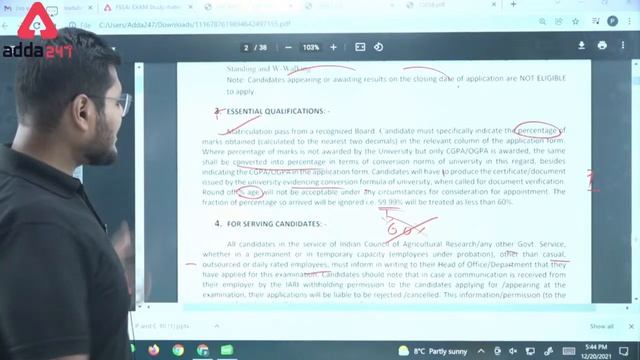Click the circled word percentage
Image resolution: width=640 pixels, height=360 pixels.
pyautogui.click(x=537, y=131)
